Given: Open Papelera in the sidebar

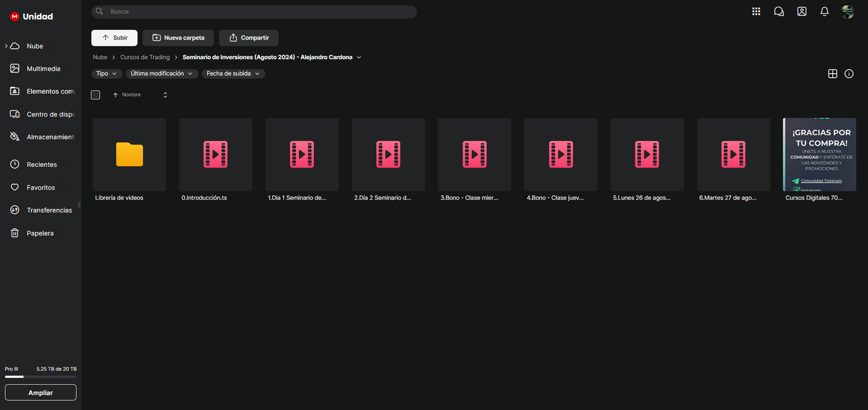Looking at the screenshot, I should tap(40, 233).
